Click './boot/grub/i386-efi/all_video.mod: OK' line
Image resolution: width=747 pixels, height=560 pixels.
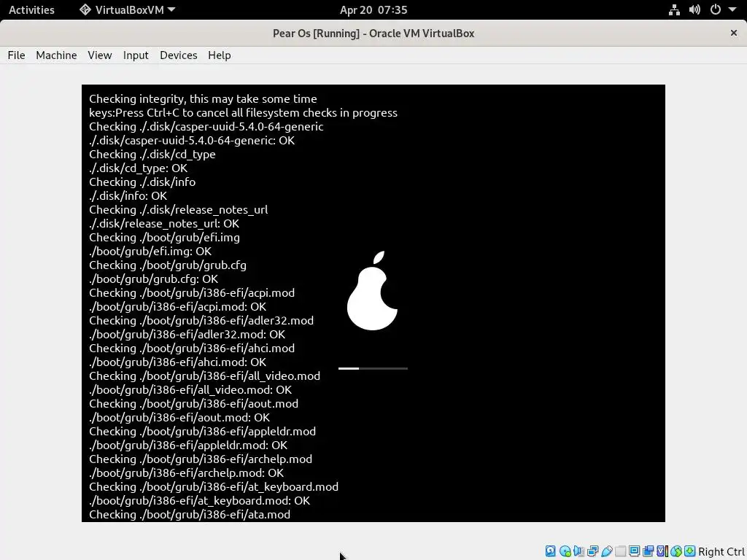190,389
